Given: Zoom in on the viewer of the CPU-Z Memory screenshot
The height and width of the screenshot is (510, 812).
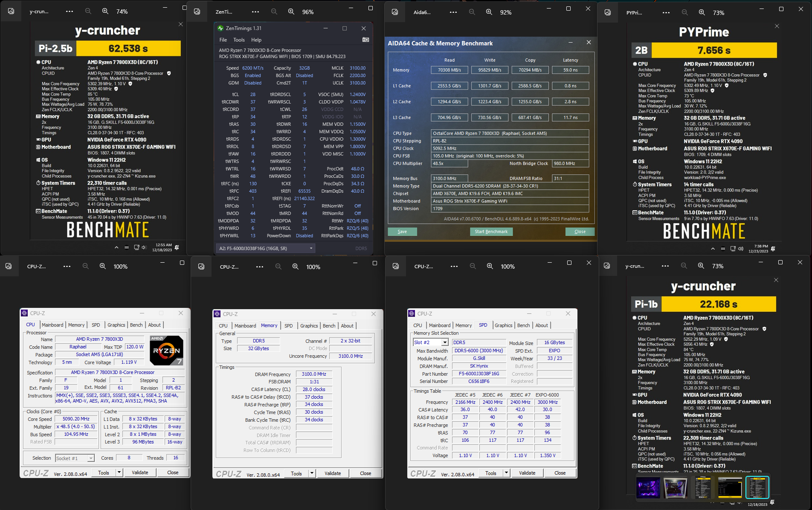Looking at the screenshot, I should (296, 267).
